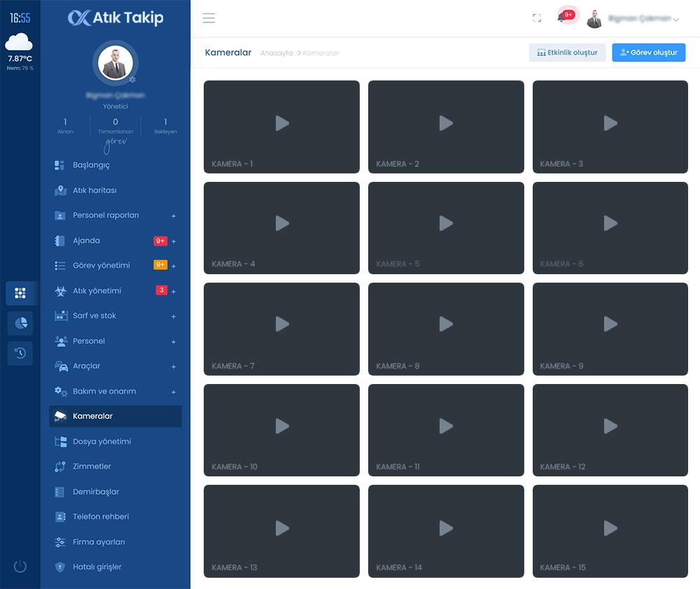Click the weather cloud icon
The height and width of the screenshot is (589, 700).
pos(20,42)
